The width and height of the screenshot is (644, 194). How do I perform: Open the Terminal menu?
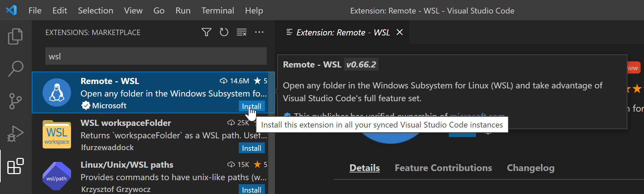[x=217, y=11]
